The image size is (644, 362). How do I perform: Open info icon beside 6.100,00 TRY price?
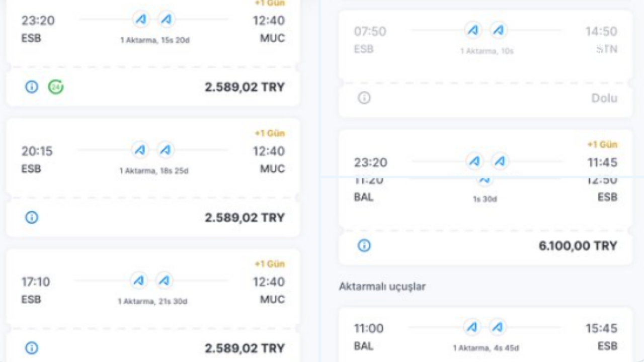pos(364,245)
